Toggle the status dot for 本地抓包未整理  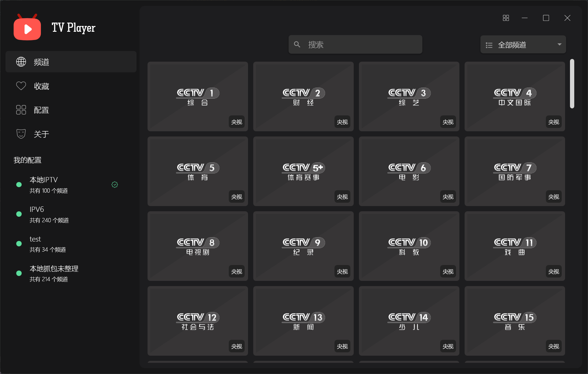(x=19, y=273)
